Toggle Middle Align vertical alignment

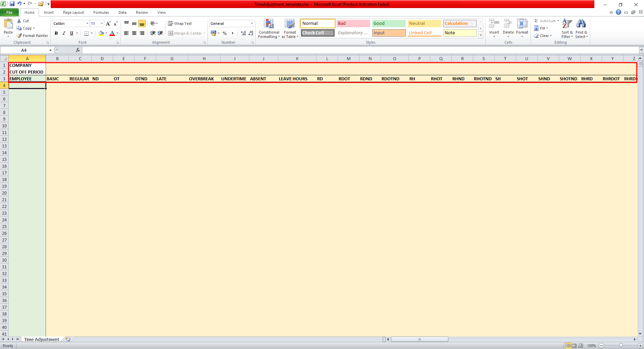[134, 24]
